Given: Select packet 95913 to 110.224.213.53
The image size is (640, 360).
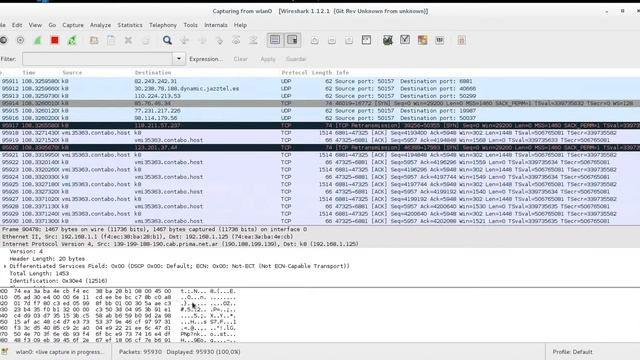Looking at the screenshot, I should [320, 96].
